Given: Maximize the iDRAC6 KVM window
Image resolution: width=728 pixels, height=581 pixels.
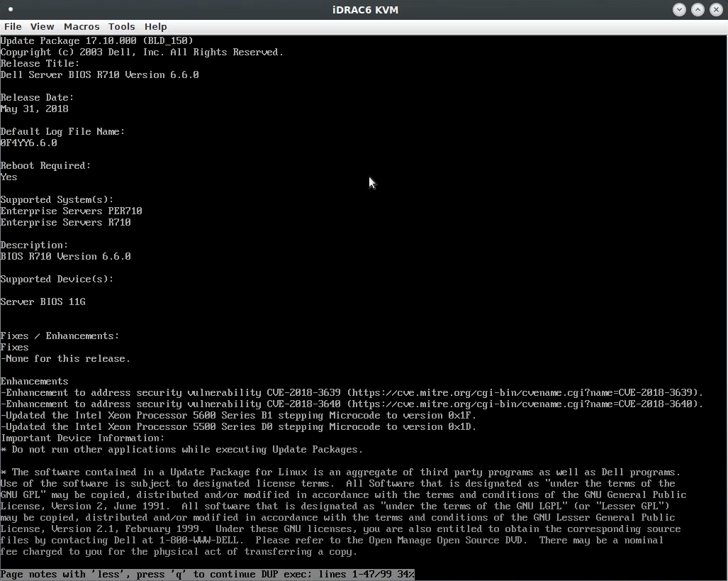Looking at the screenshot, I should pos(698,10).
